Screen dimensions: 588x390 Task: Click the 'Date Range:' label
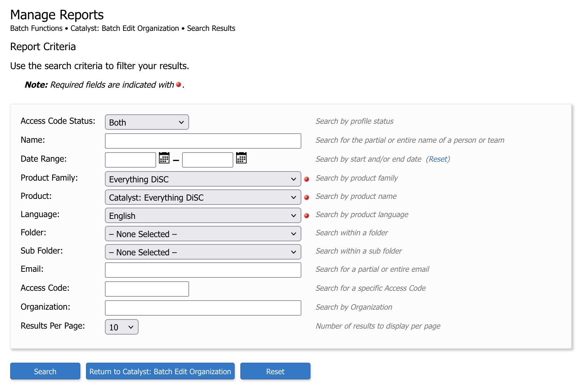tap(44, 159)
